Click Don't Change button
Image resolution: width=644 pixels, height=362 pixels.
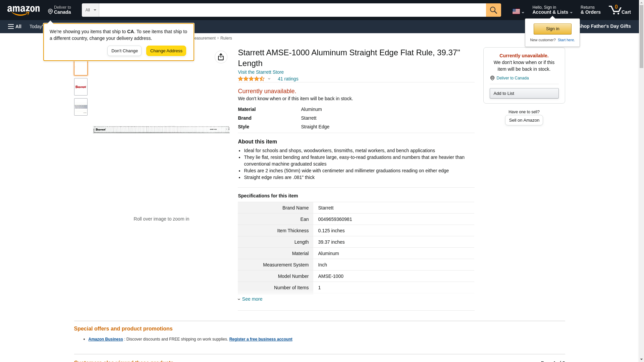point(124,51)
